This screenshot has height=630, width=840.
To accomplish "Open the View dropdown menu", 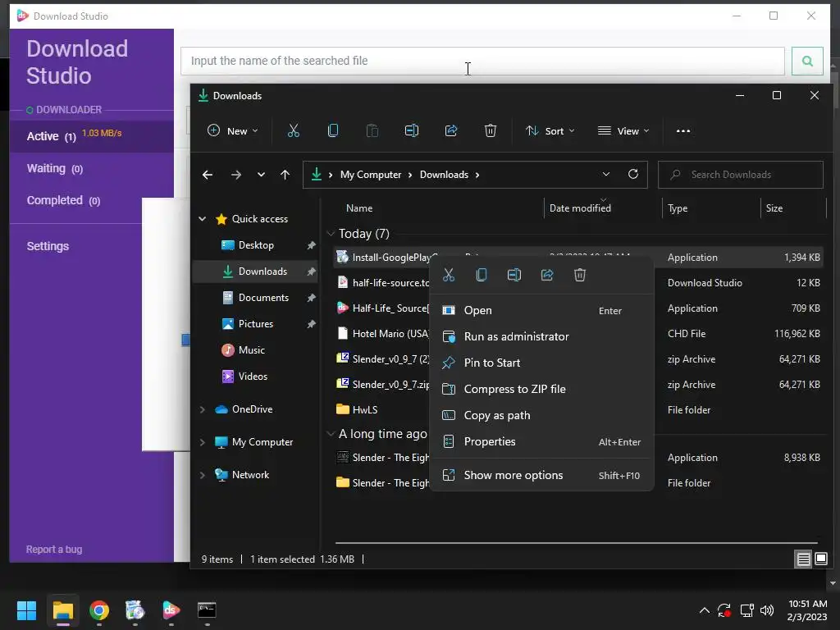I will click(623, 130).
